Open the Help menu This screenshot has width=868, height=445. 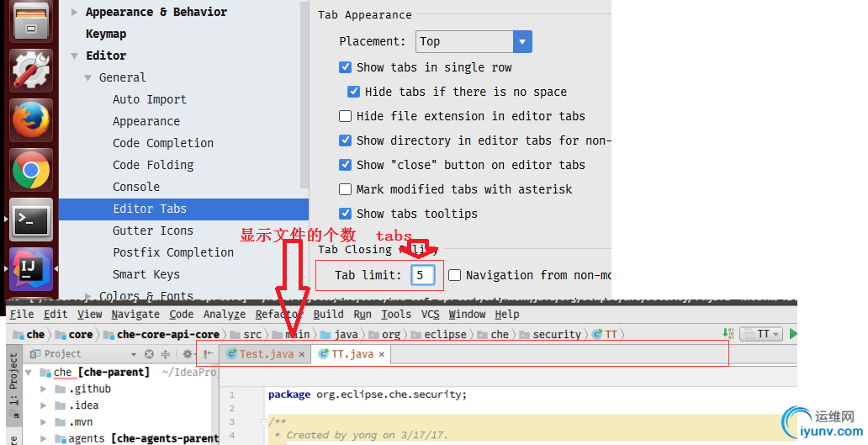coord(507,315)
